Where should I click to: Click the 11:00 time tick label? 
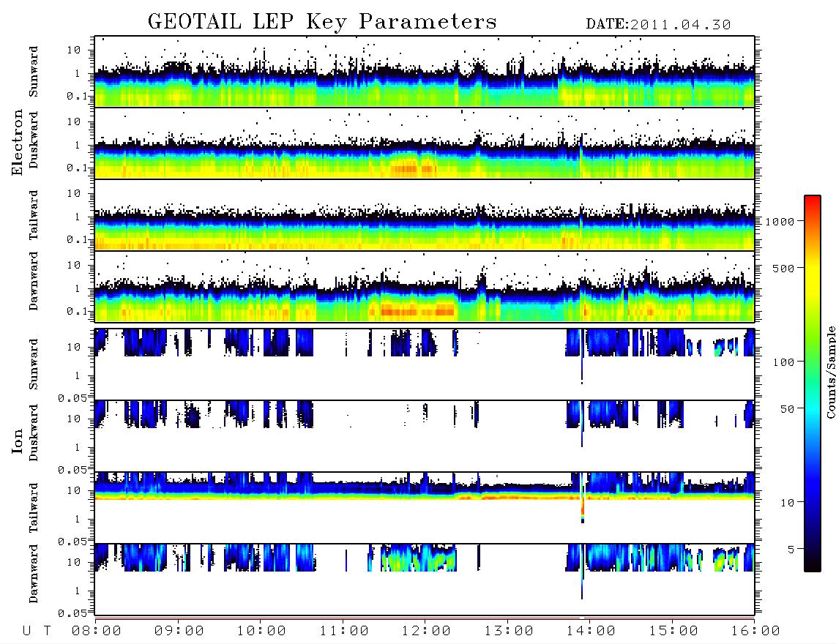[344, 631]
